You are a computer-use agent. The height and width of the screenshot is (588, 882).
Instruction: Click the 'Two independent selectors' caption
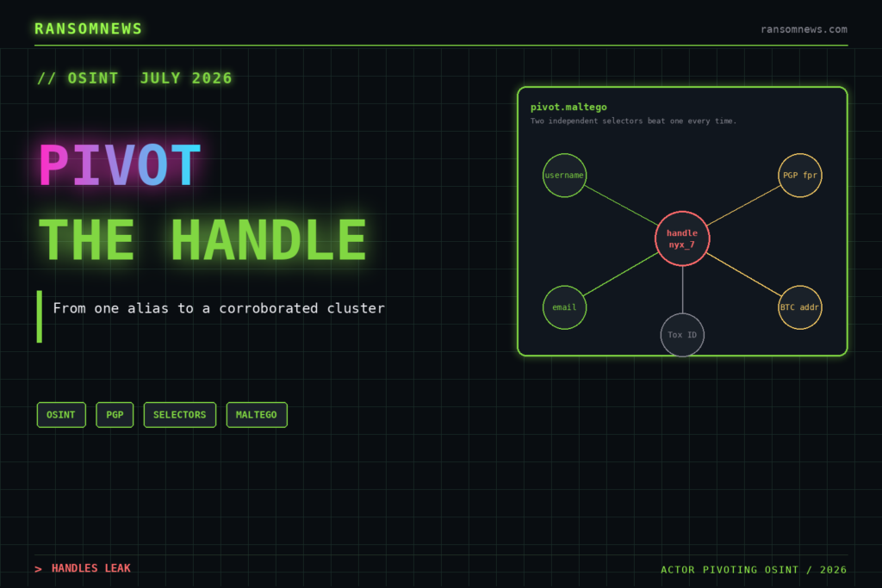click(x=633, y=121)
